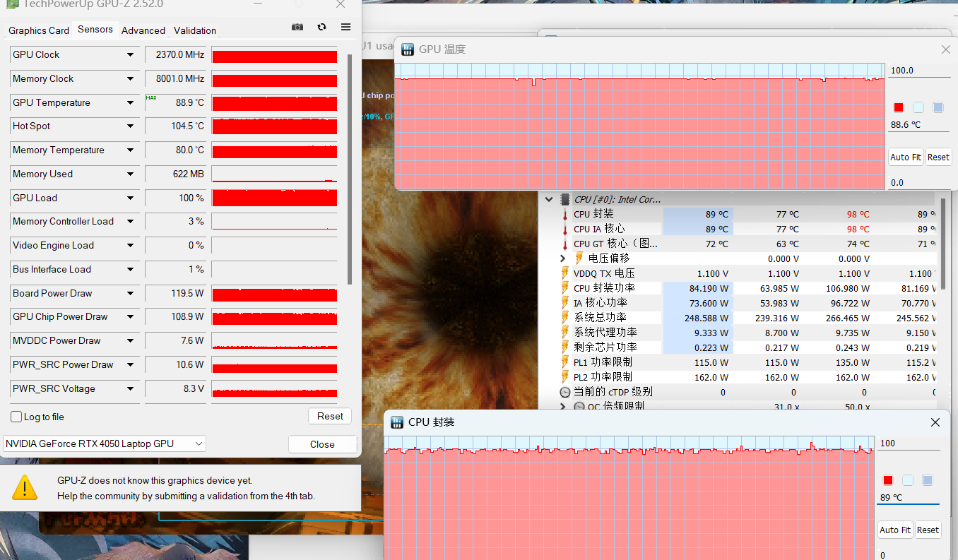Open the NVIDIA GeForce RTX 4050 GPU selector

tap(105, 443)
